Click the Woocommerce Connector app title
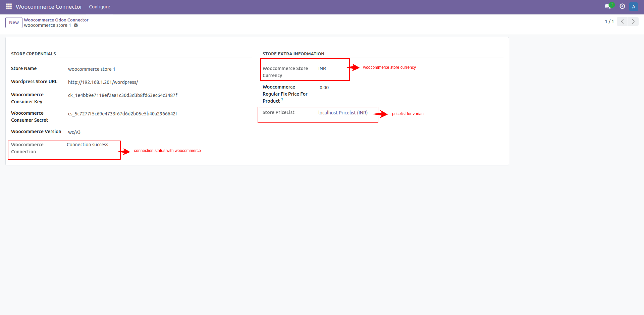Viewport: 644px width, 315px height. 49,6
